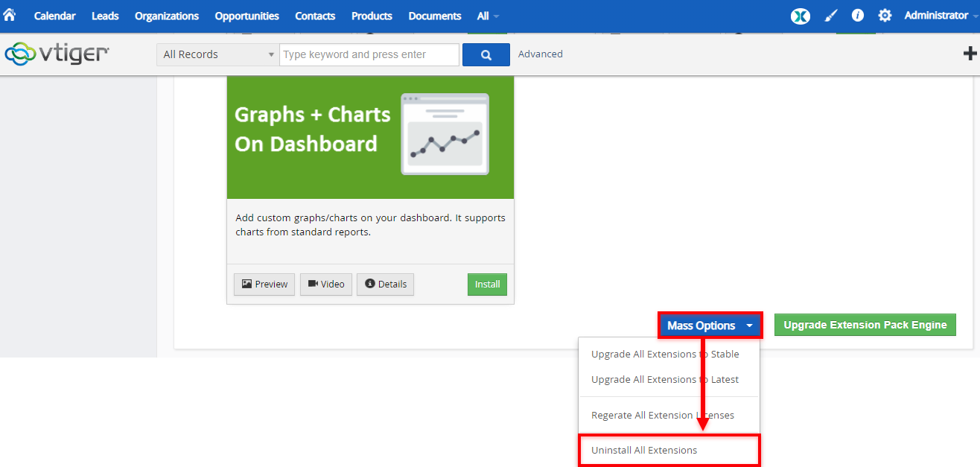
Task: Open the Opportunities module
Action: point(246,16)
